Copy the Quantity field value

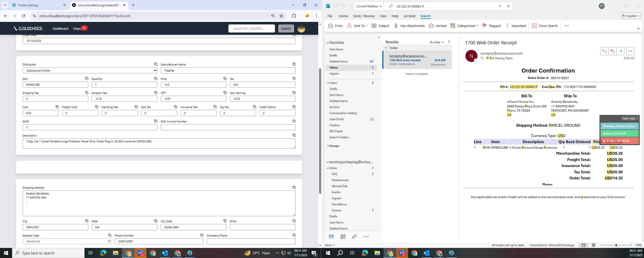[x=156, y=79]
